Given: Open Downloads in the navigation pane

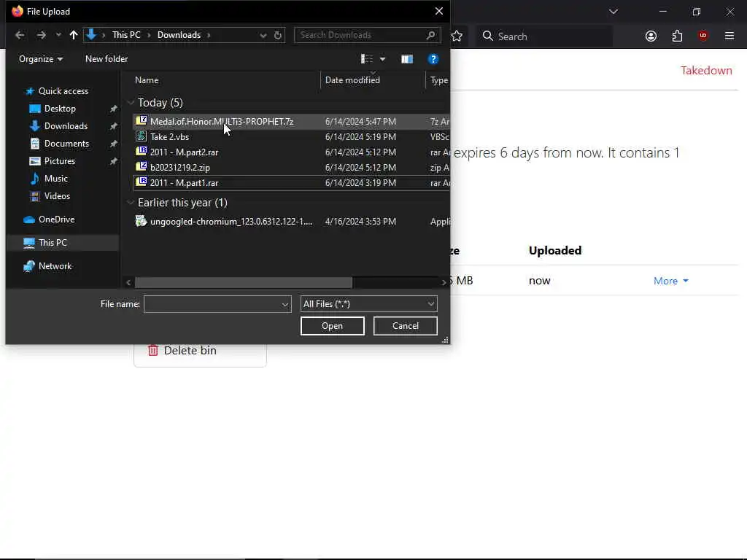Looking at the screenshot, I should [x=58, y=126].
